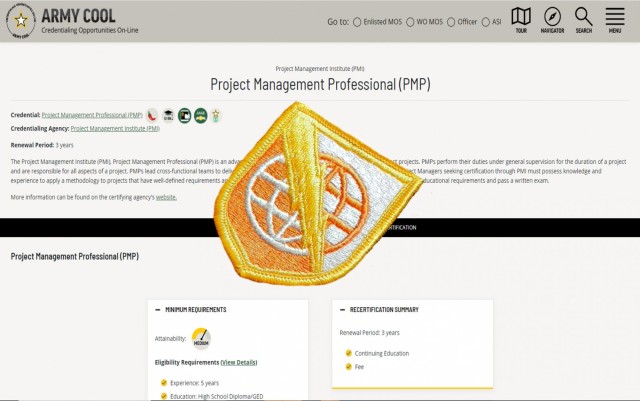Select the WO MOS radio button

coord(410,22)
